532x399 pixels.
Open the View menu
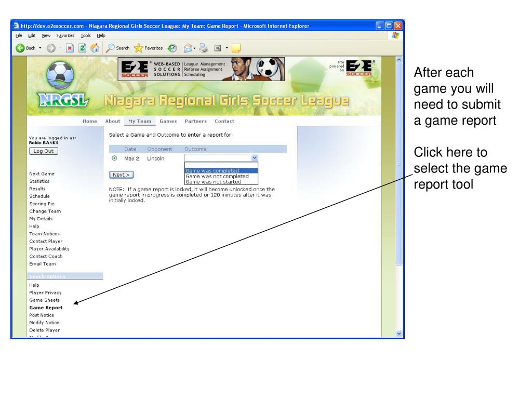click(46, 35)
